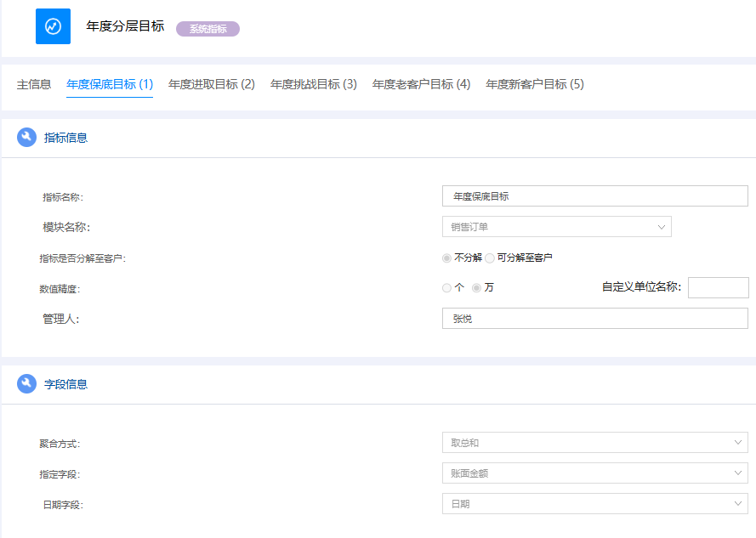The width and height of the screenshot is (756, 538).
Task: Click the 自定义单位名称: label
Action: 642,287
